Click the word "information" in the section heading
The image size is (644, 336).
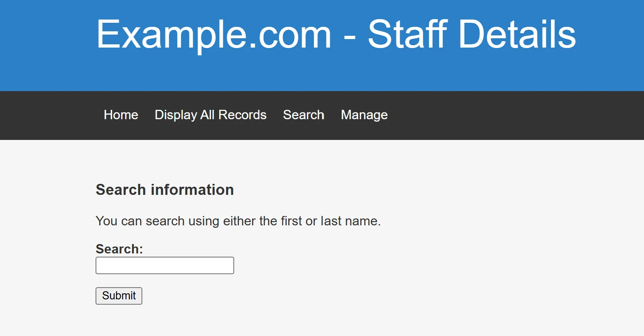click(192, 190)
